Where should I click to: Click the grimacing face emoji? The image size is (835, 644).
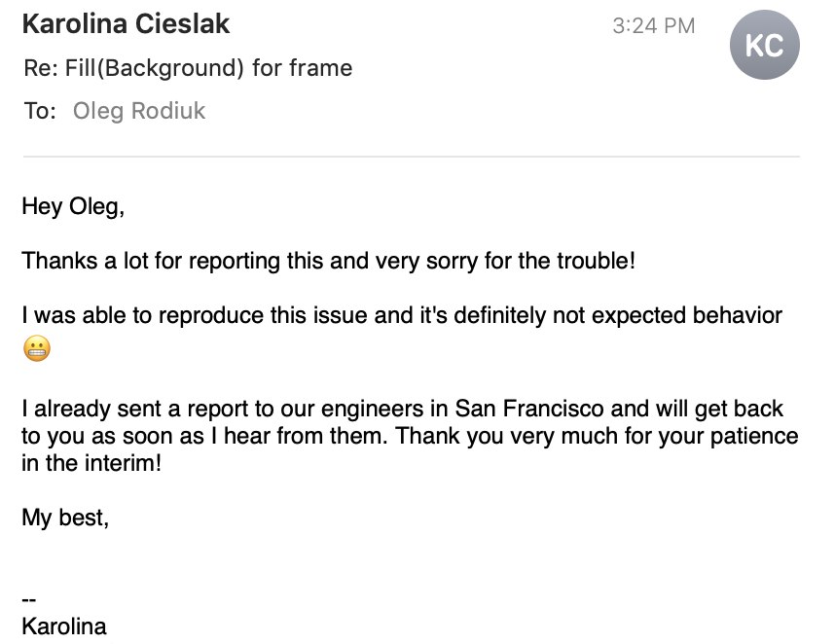point(37,348)
